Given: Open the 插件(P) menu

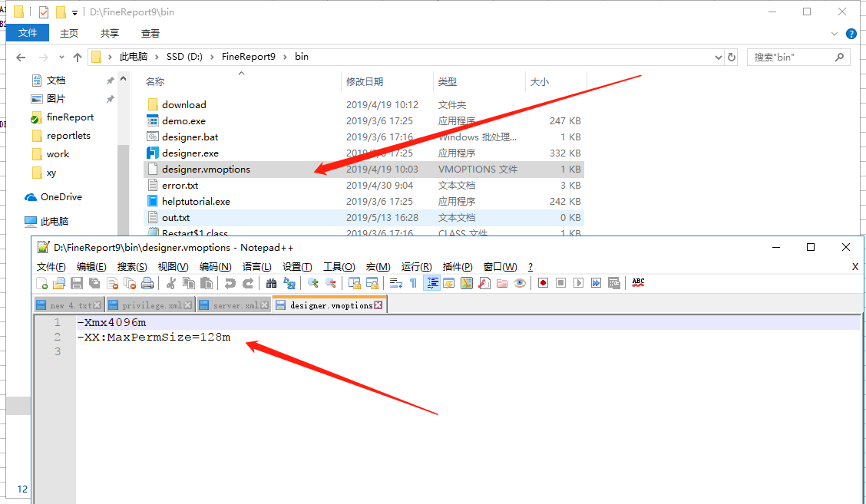Looking at the screenshot, I should coord(458,267).
